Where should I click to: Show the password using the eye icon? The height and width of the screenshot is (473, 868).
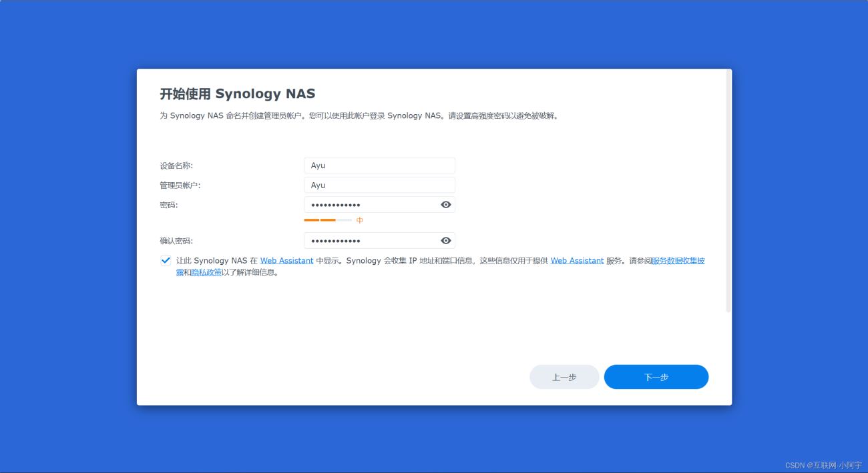(446, 205)
